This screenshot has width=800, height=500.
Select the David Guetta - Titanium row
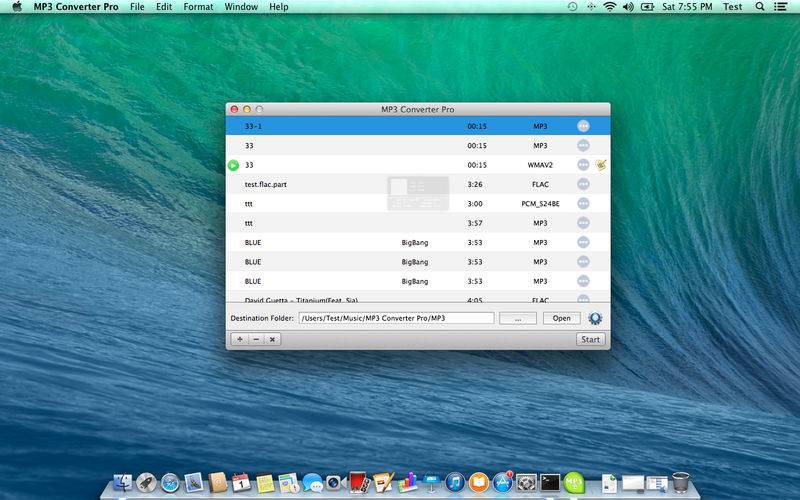pyautogui.click(x=418, y=298)
